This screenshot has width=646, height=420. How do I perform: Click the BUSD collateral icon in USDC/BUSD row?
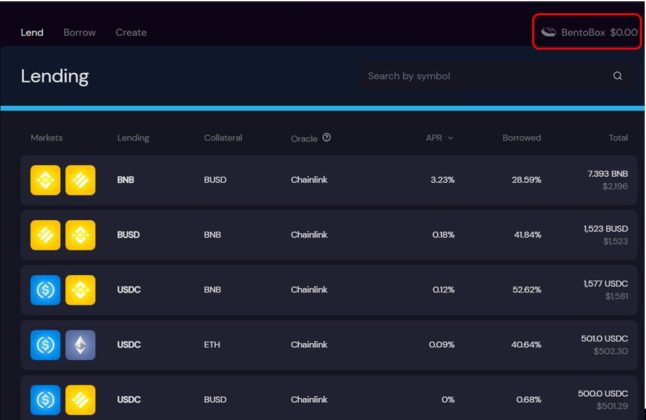[x=80, y=400]
